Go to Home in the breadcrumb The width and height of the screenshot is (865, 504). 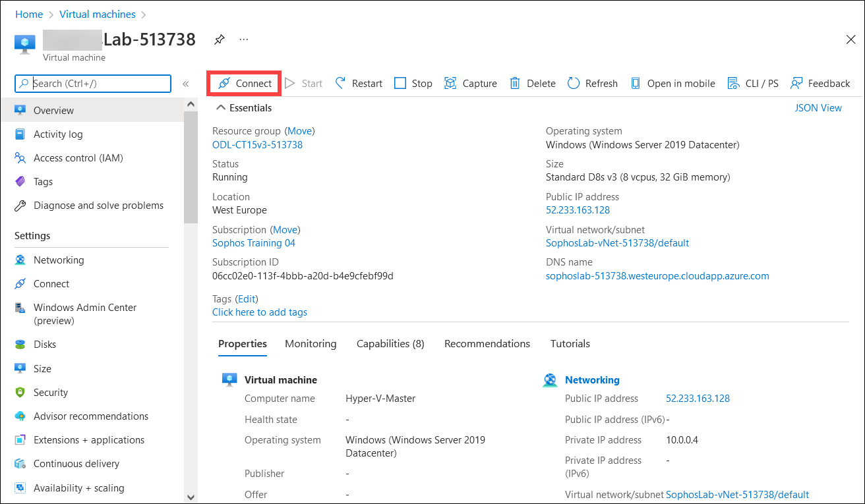click(x=29, y=14)
